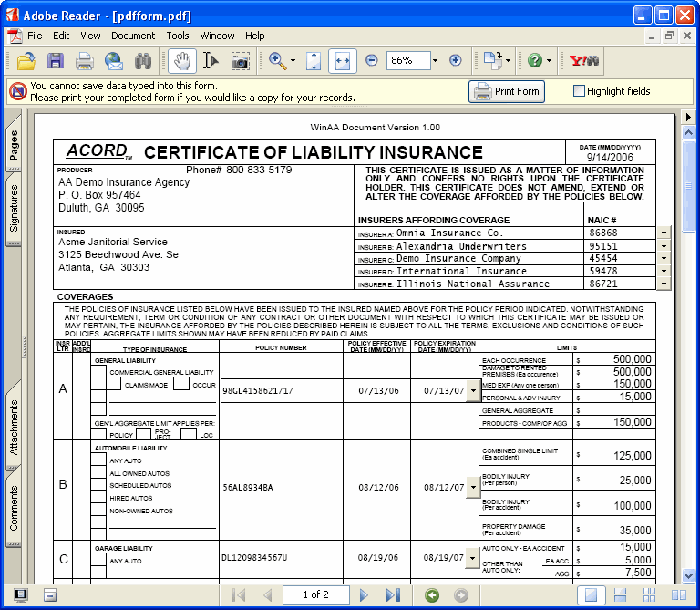Go to the previous page
Viewport: 700px width, 610px height.
267,594
